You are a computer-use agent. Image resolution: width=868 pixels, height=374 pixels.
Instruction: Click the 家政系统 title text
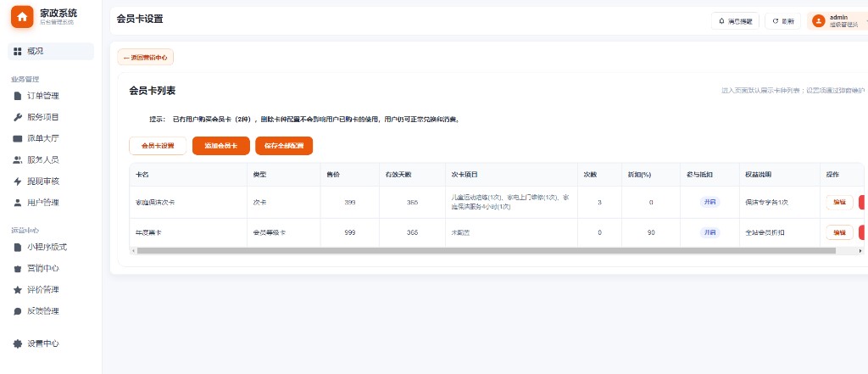point(58,13)
